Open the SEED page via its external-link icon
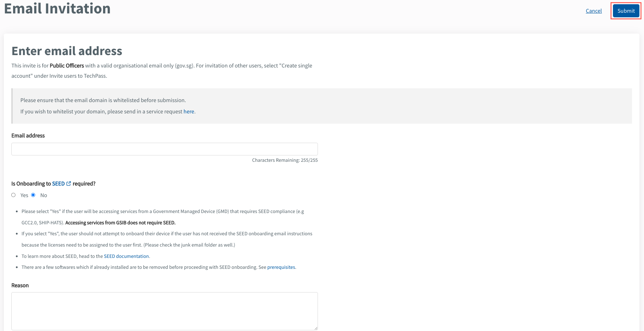 click(x=68, y=183)
